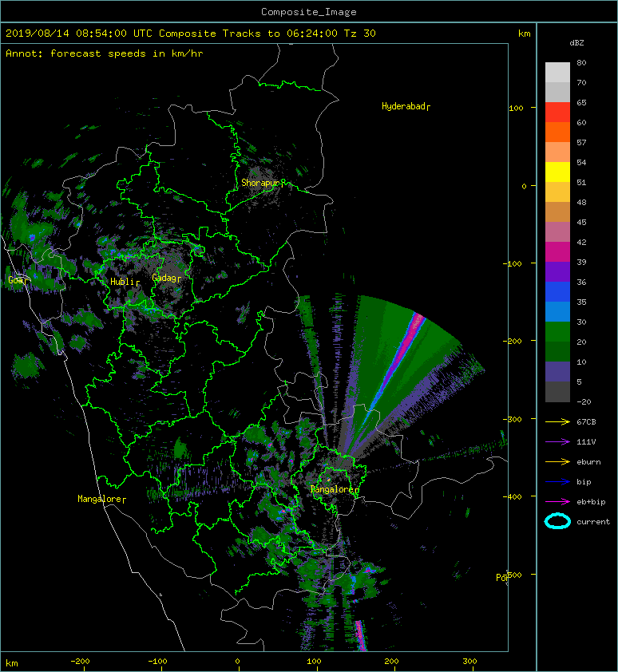618x672 pixels.
Task: Pick the dark gray swatch above -20
Action: [557, 391]
